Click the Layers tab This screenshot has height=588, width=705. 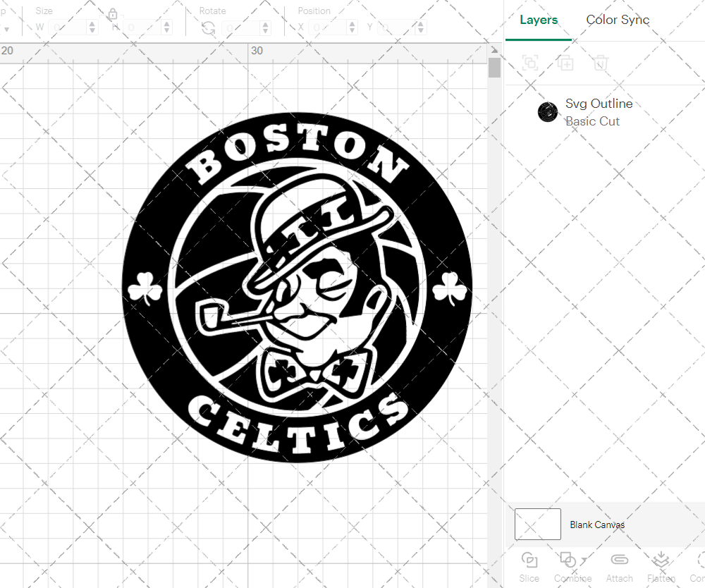tap(538, 20)
